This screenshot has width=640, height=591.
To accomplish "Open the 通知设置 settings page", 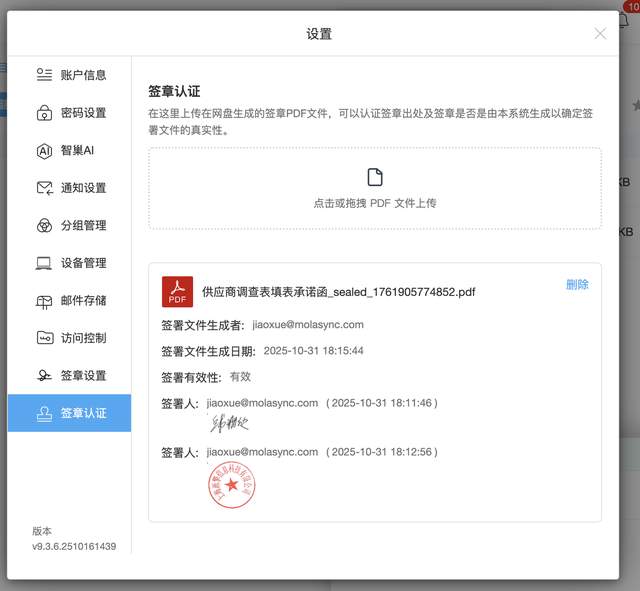I will point(83,188).
